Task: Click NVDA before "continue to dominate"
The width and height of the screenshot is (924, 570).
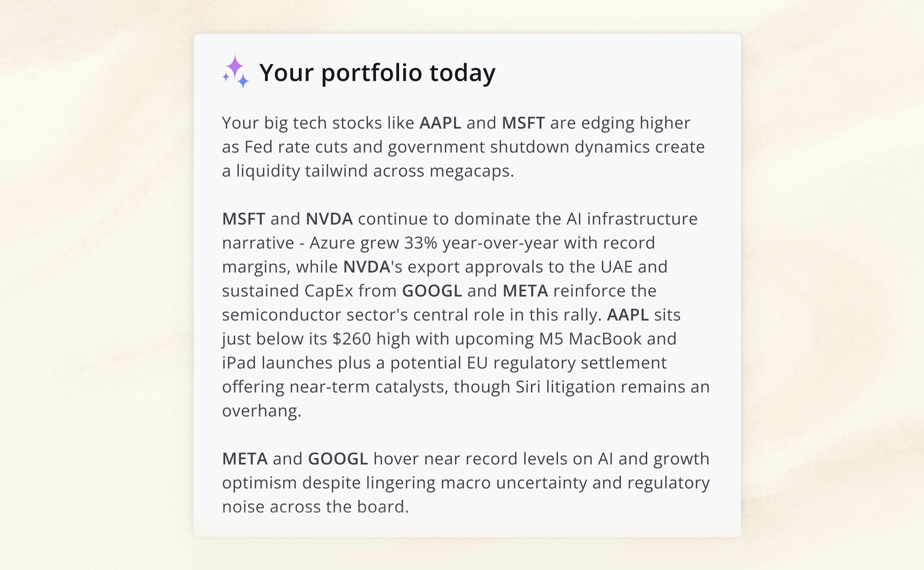Action: tap(329, 219)
